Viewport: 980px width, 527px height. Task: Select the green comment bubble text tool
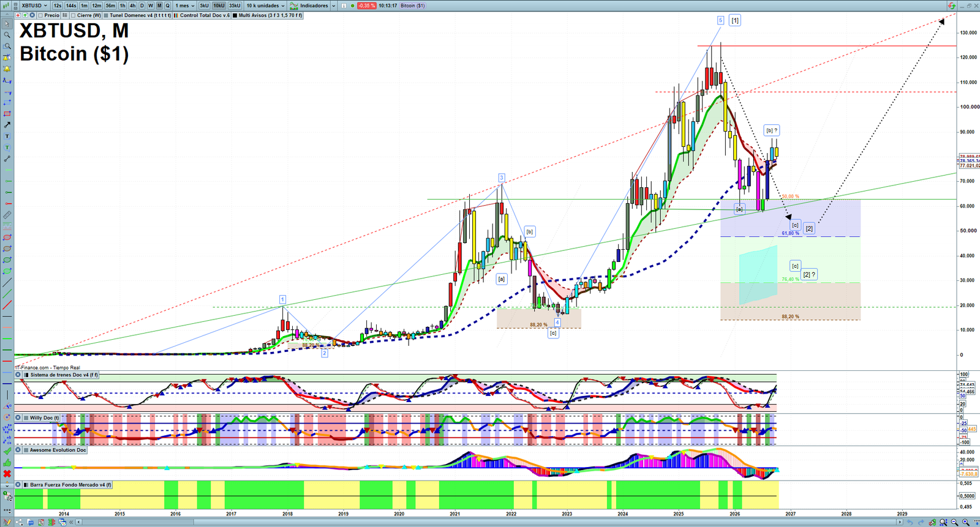[7, 148]
